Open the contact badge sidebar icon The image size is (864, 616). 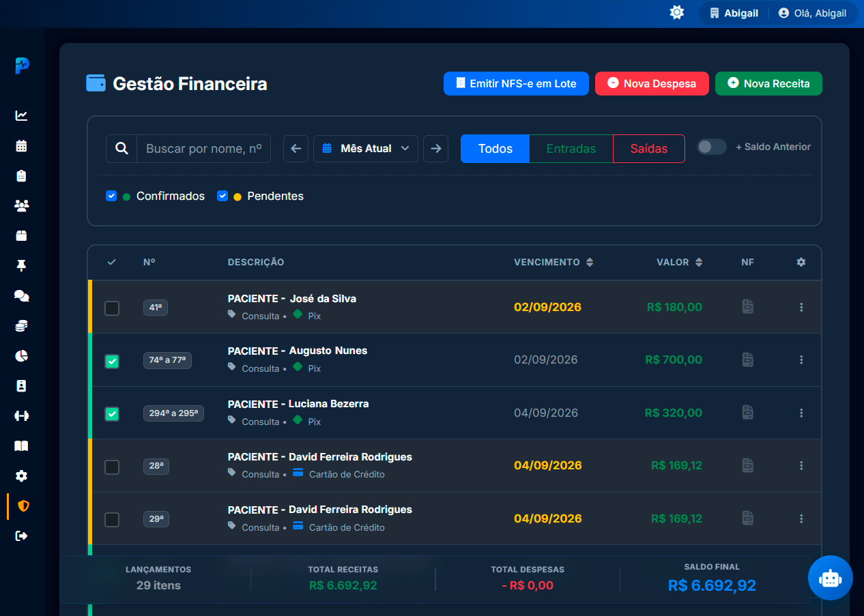tap(21, 385)
